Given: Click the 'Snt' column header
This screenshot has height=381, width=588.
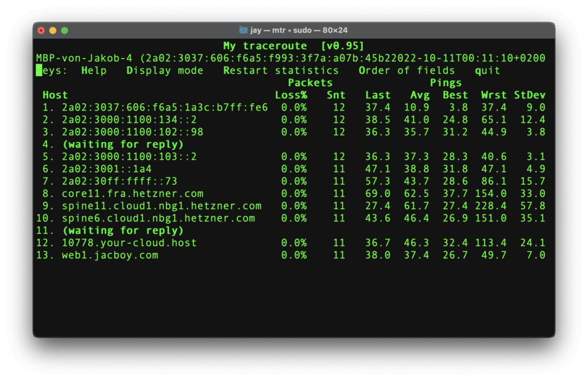Looking at the screenshot, I should tap(335, 95).
